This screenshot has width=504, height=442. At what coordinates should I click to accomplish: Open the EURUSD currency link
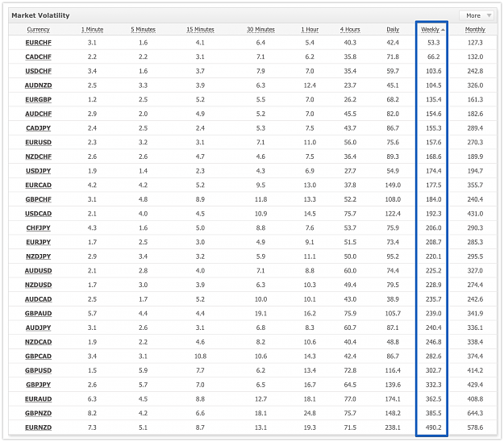38,143
